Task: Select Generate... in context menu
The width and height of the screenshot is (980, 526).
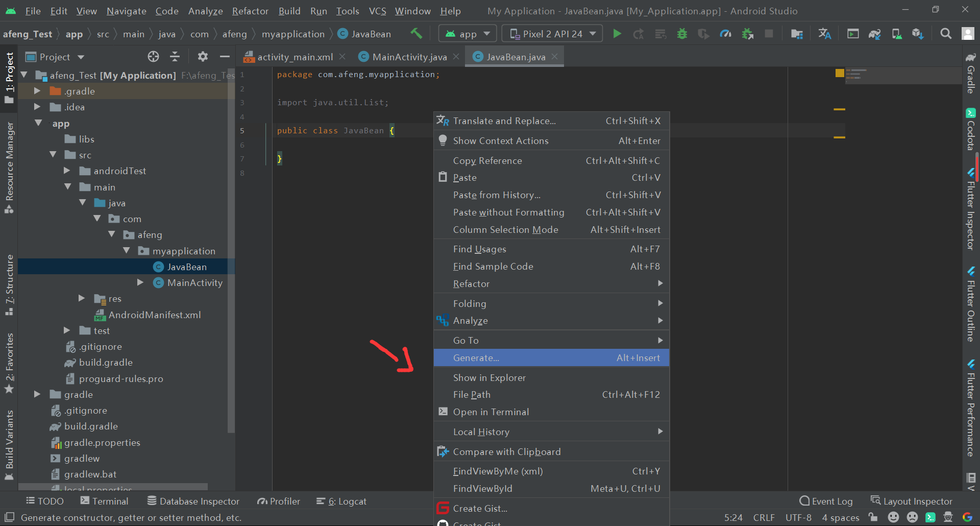Action: tap(551, 358)
